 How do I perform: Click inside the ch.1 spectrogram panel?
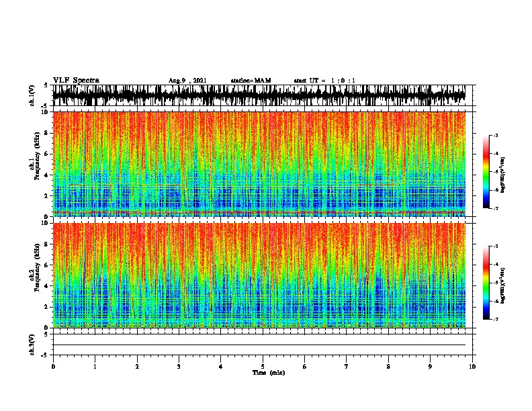click(x=259, y=164)
